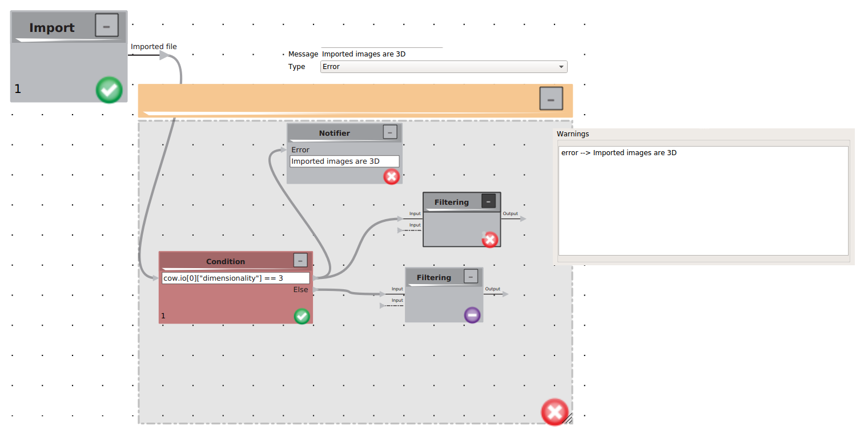868x433 pixels.
Task: Click the green check icon on the Condition node
Action: (x=302, y=315)
